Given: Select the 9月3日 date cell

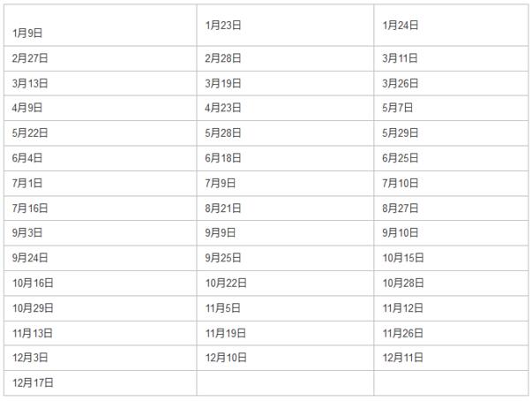Looking at the screenshot, I should coord(28,233).
